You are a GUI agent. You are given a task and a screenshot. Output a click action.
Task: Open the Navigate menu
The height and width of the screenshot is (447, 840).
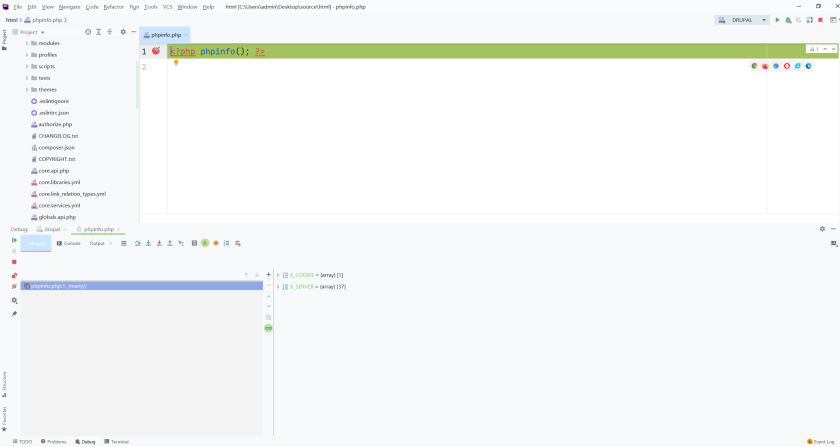tap(69, 7)
